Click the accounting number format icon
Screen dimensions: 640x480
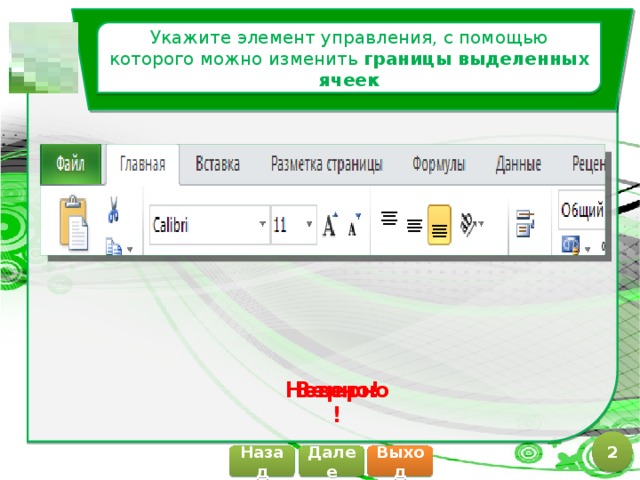pos(571,245)
